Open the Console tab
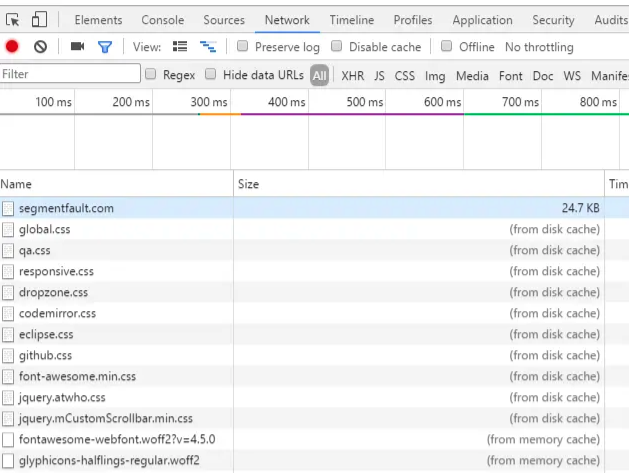The height and width of the screenshot is (473, 629). [x=162, y=20]
